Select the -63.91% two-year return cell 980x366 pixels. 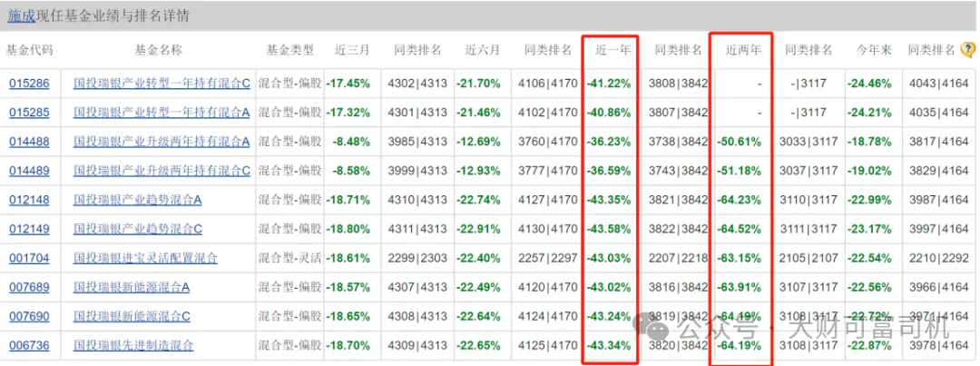[740, 287]
